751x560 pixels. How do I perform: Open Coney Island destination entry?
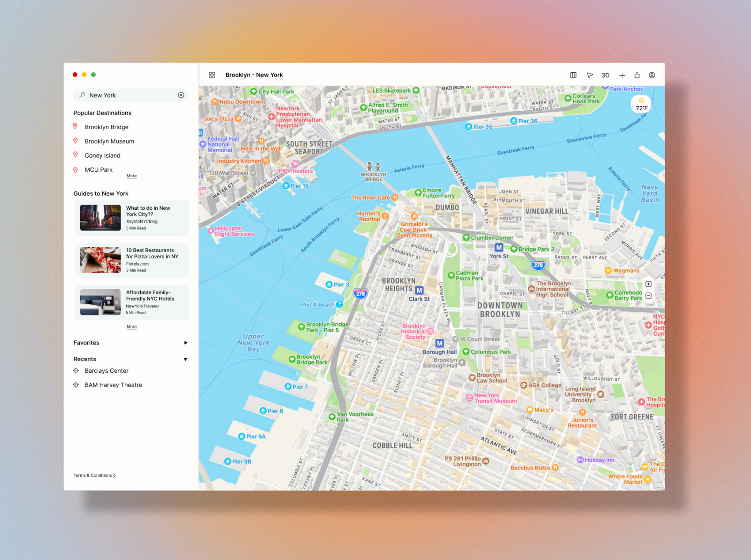[x=102, y=155]
